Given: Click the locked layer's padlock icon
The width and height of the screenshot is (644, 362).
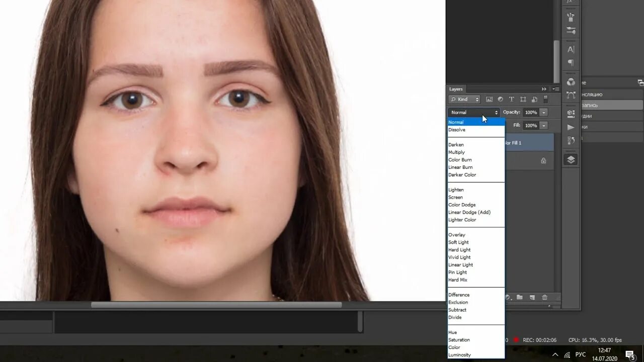Looking at the screenshot, I should pos(543,161).
